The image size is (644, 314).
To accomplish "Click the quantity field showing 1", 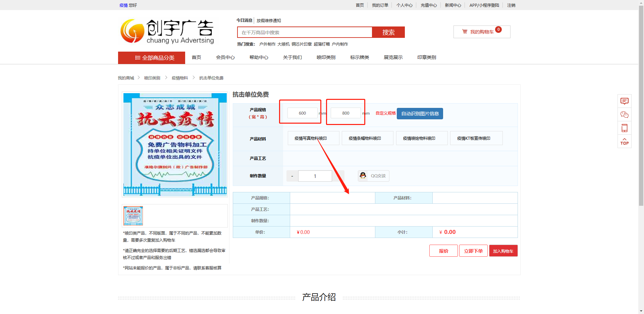I will pyautogui.click(x=315, y=176).
